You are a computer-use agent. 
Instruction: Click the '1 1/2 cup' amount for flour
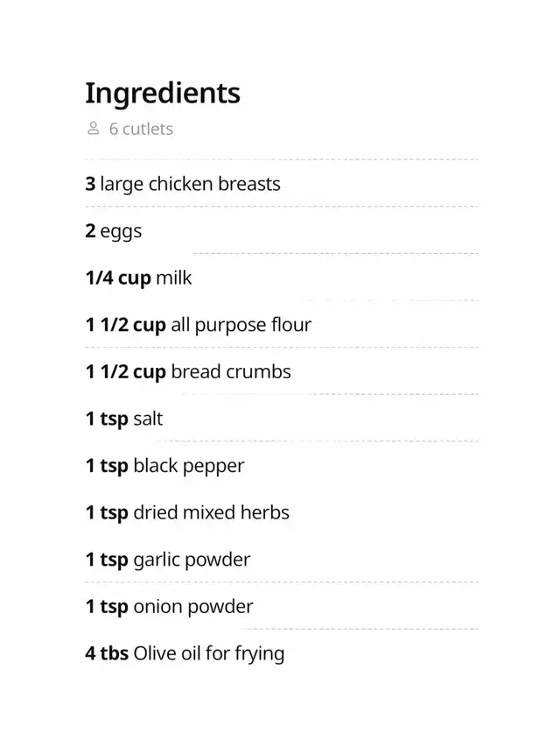[x=125, y=325]
